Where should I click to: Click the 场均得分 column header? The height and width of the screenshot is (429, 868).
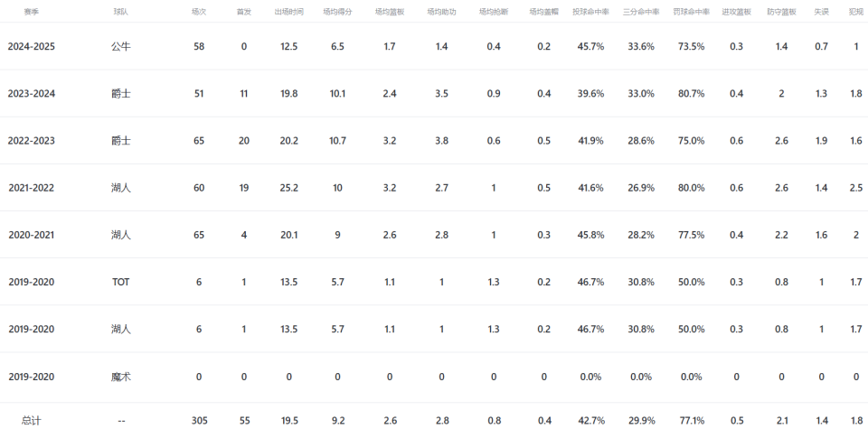pyautogui.click(x=337, y=12)
